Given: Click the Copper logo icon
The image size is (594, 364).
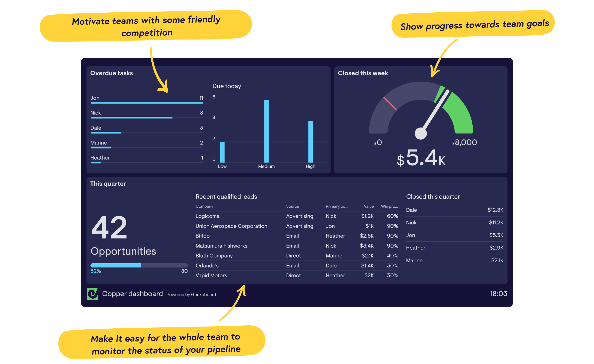Looking at the screenshot, I should tap(92, 294).
